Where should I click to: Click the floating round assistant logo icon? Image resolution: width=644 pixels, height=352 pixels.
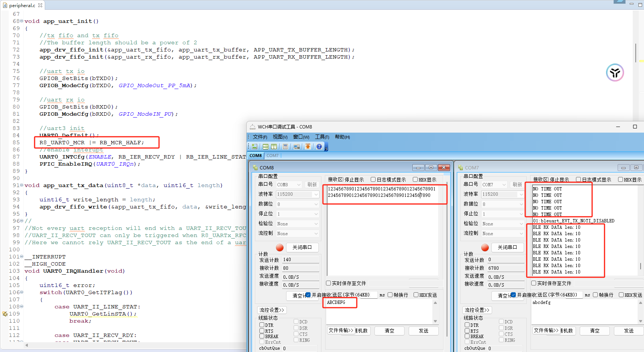click(x=615, y=73)
